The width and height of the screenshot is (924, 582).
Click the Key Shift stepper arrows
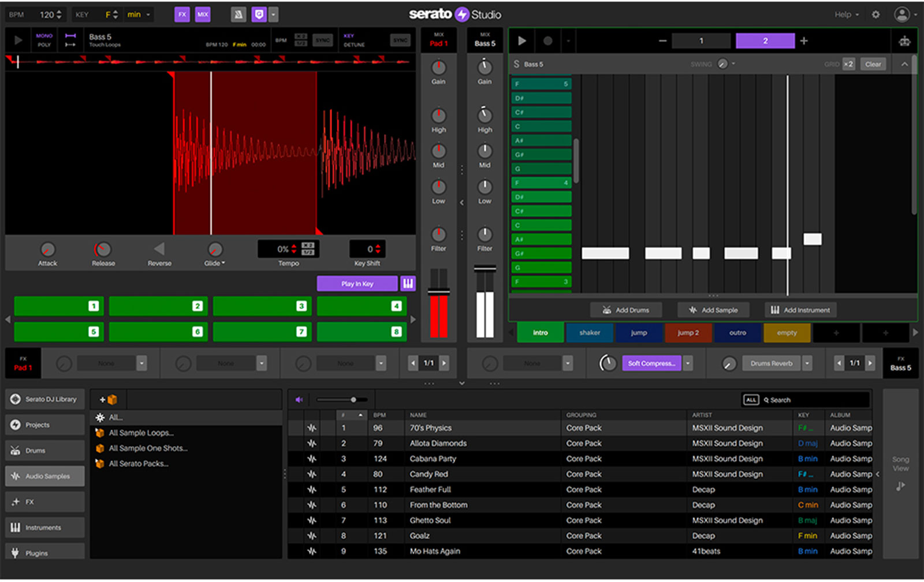pyautogui.click(x=378, y=249)
